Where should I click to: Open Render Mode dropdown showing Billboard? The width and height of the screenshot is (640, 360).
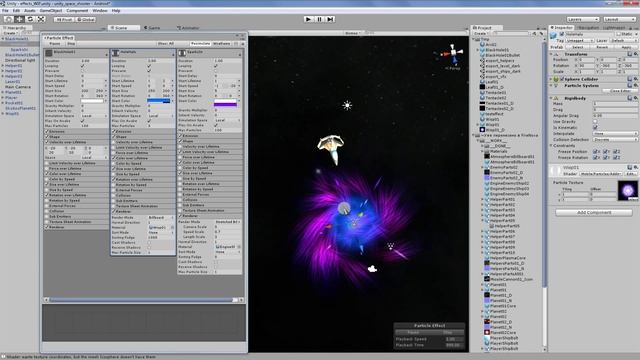160,218
